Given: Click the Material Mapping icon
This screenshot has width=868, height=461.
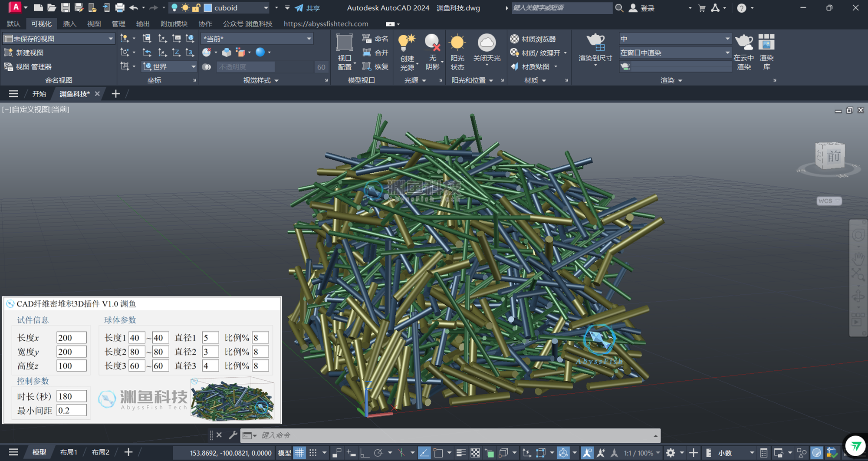Looking at the screenshot, I should 530,66.
